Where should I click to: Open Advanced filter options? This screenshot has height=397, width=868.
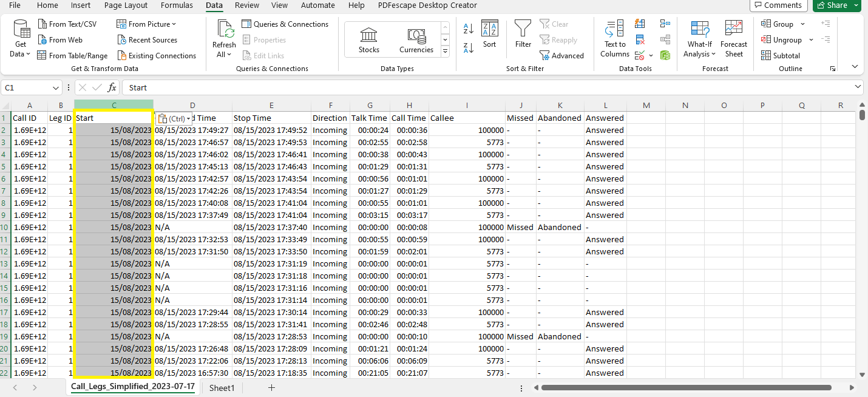(561, 56)
